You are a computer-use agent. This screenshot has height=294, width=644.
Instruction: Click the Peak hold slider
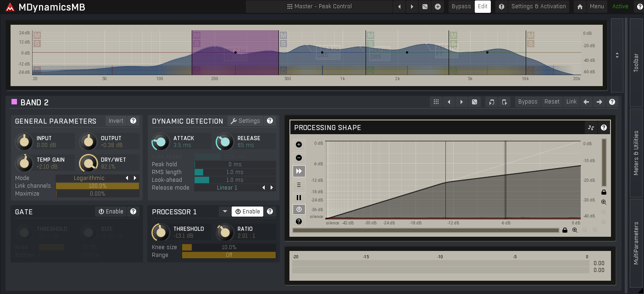point(235,164)
